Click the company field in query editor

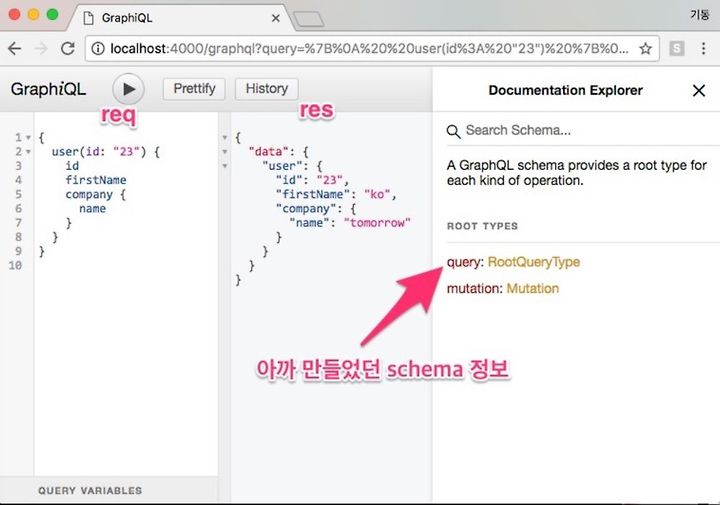point(89,195)
